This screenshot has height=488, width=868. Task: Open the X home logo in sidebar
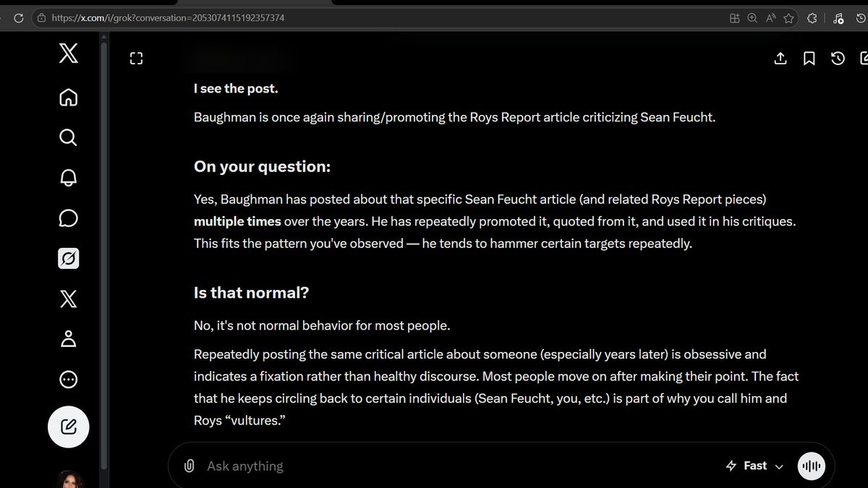[x=68, y=53]
